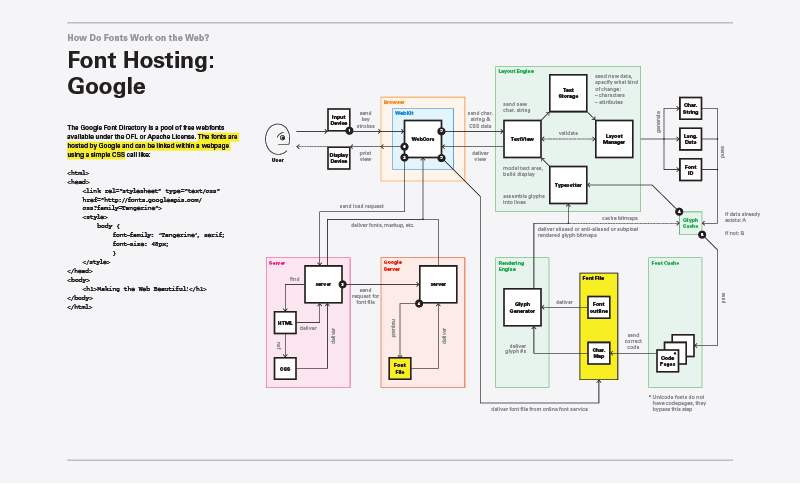Click the blue WebKit label

404,113
